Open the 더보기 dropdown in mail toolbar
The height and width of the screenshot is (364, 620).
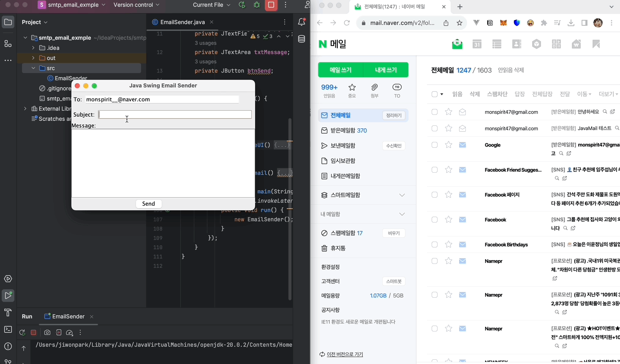pyautogui.click(x=608, y=94)
